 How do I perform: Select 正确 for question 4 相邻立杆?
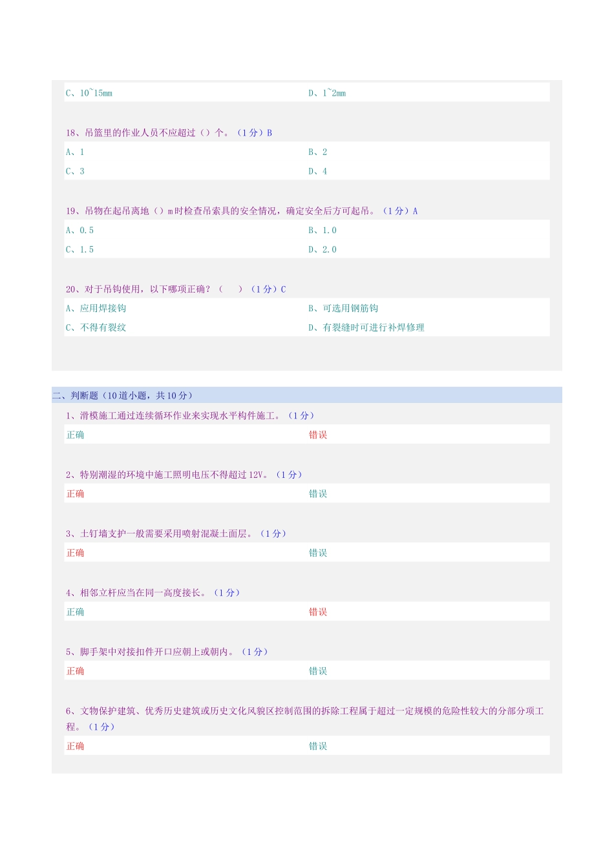coord(76,612)
